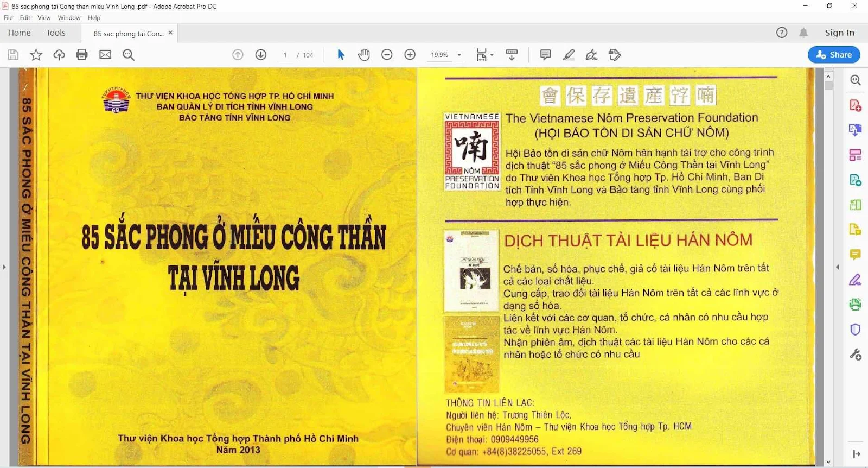Image resolution: width=868 pixels, height=468 pixels.
Task: Open the Edit PDF tool in sidebar
Action: coord(856,155)
